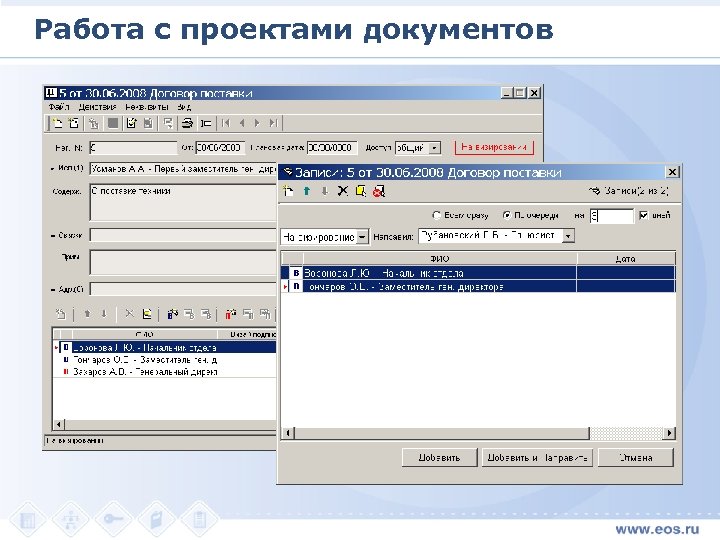
Task: Click the yellow note search icon in dialog
Action: pos(360,191)
